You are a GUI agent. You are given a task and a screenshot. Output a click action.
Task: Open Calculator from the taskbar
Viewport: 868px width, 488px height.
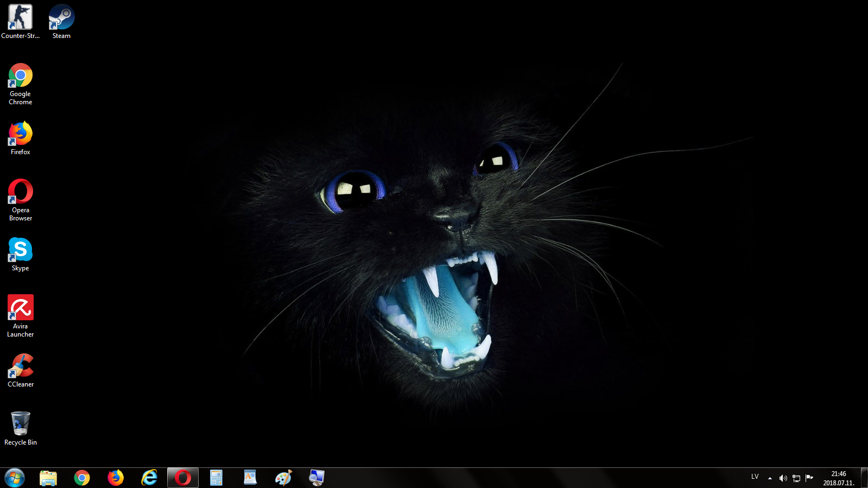tap(217, 478)
